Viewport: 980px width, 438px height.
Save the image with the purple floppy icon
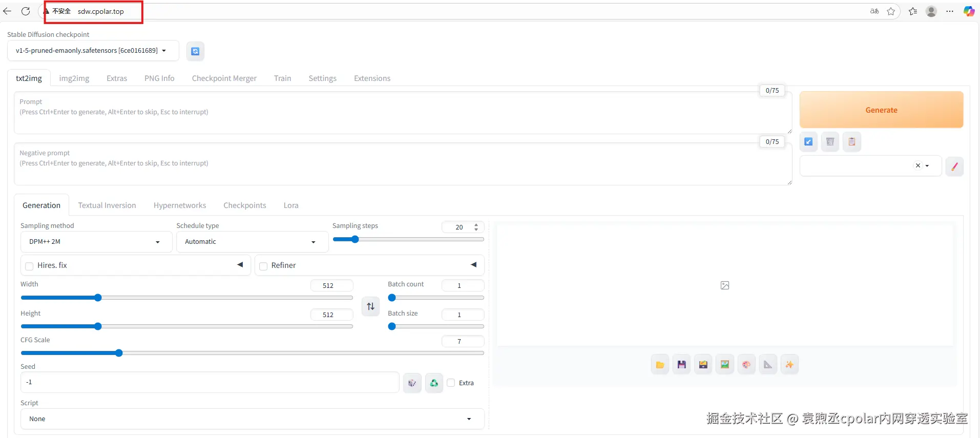681,365
